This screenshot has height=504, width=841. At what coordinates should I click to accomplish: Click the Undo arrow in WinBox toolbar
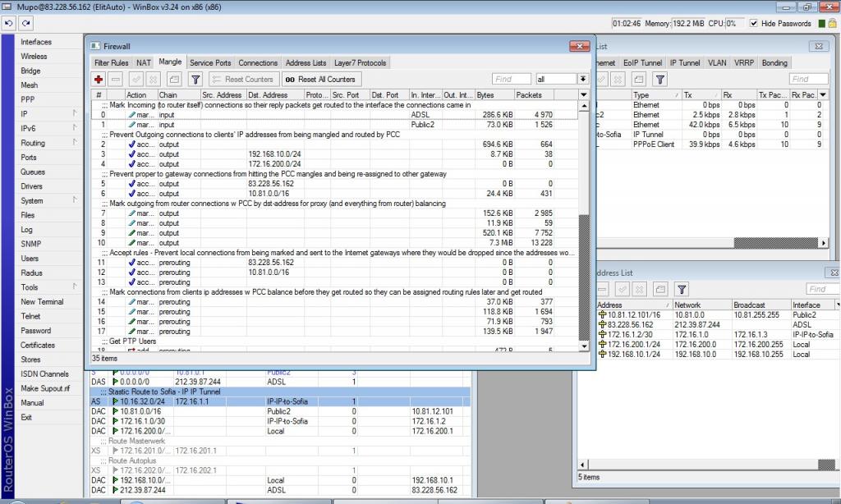click(8, 24)
